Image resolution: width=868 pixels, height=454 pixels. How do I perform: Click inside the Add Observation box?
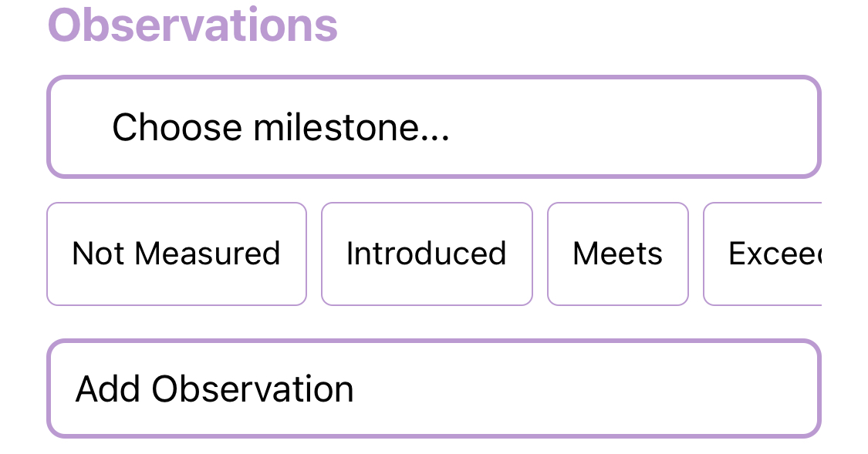click(434, 388)
